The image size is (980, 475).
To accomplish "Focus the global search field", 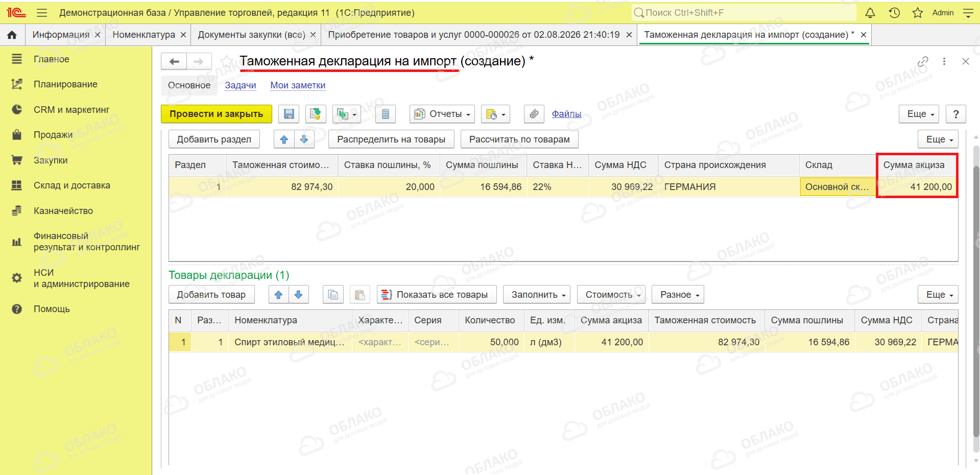I will tap(744, 13).
